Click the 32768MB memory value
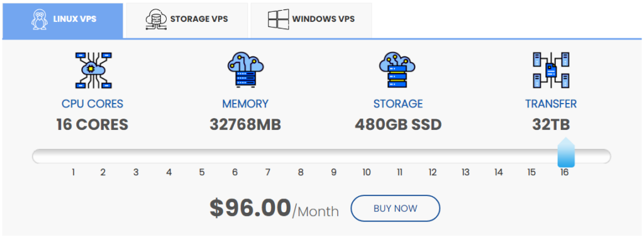The width and height of the screenshot is (644, 238). point(245,125)
